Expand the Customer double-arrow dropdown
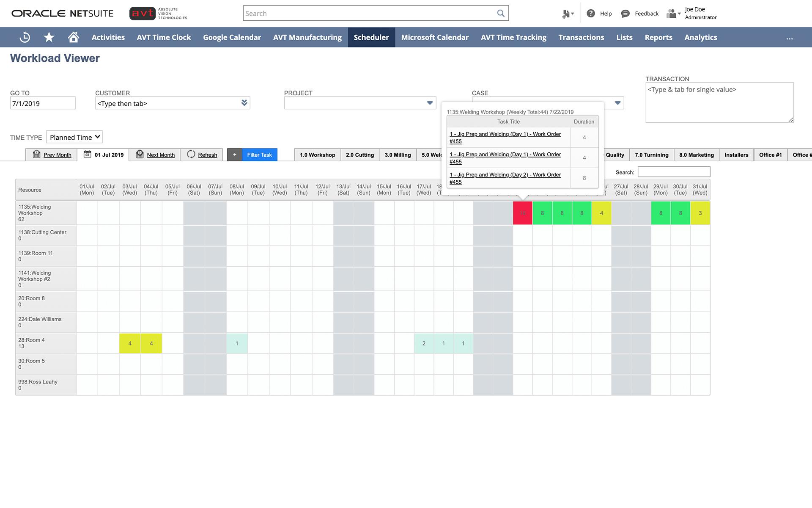The image size is (812, 508). tap(244, 103)
